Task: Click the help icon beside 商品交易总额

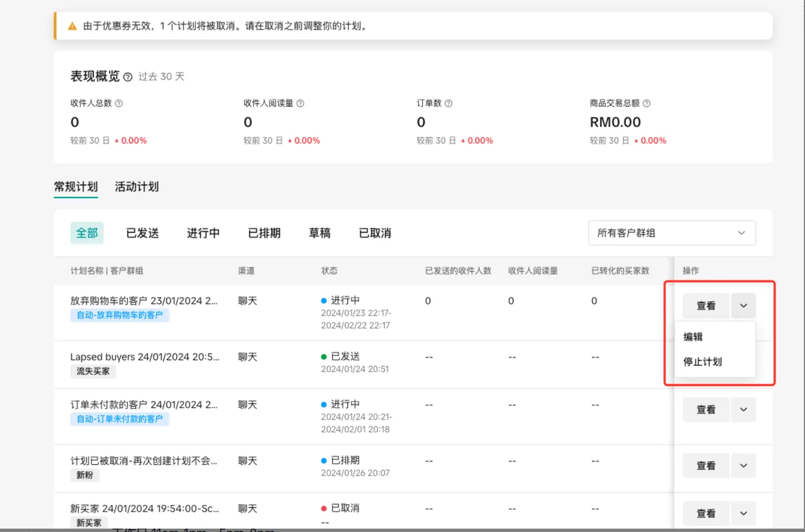Action: pyautogui.click(x=647, y=103)
